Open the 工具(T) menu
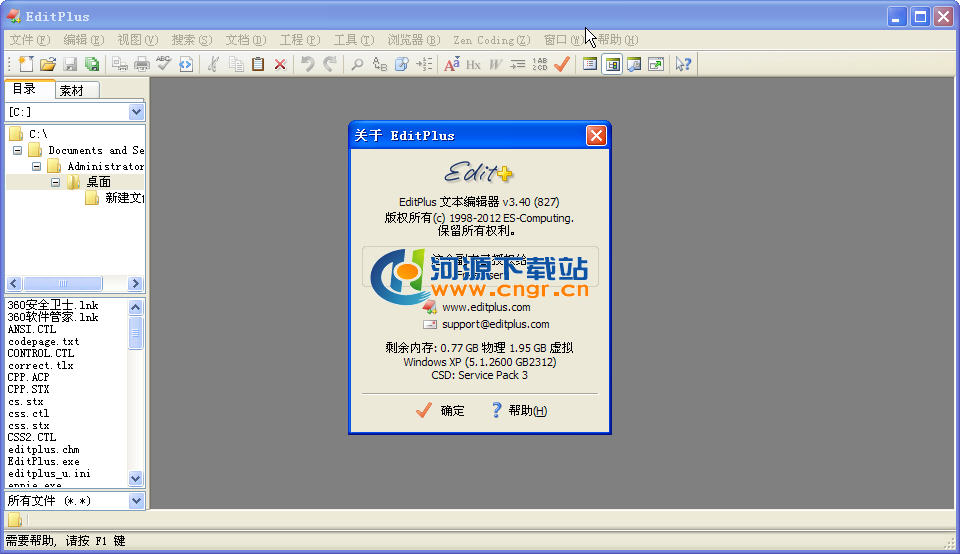960x554 pixels. coord(353,40)
